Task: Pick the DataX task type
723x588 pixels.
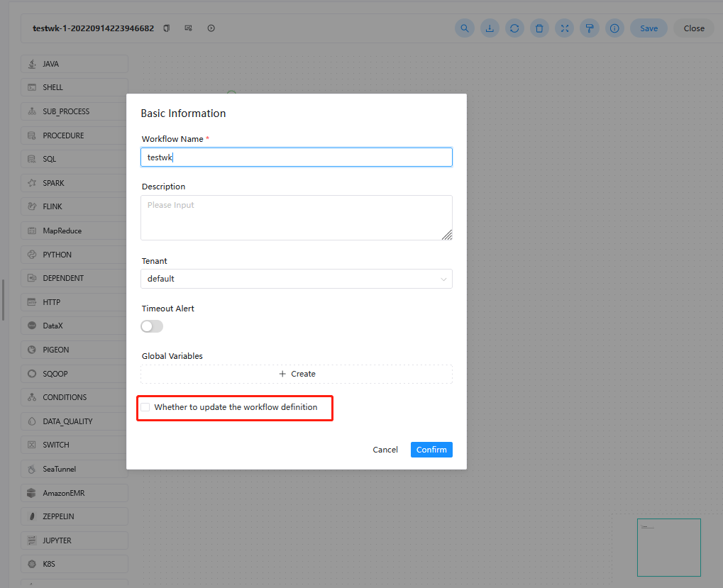Action: point(74,326)
